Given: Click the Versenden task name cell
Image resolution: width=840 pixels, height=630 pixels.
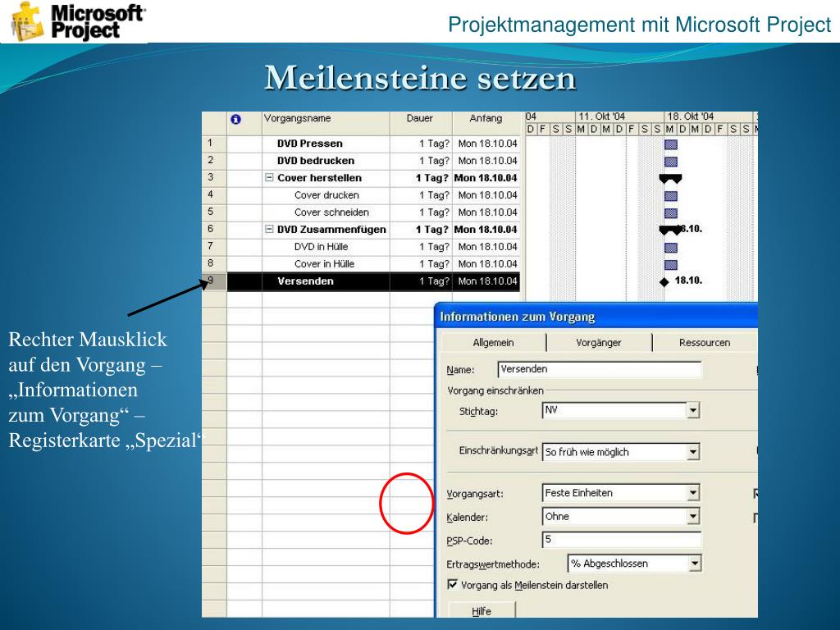Looking at the screenshot, I should [x=326, y=281].
